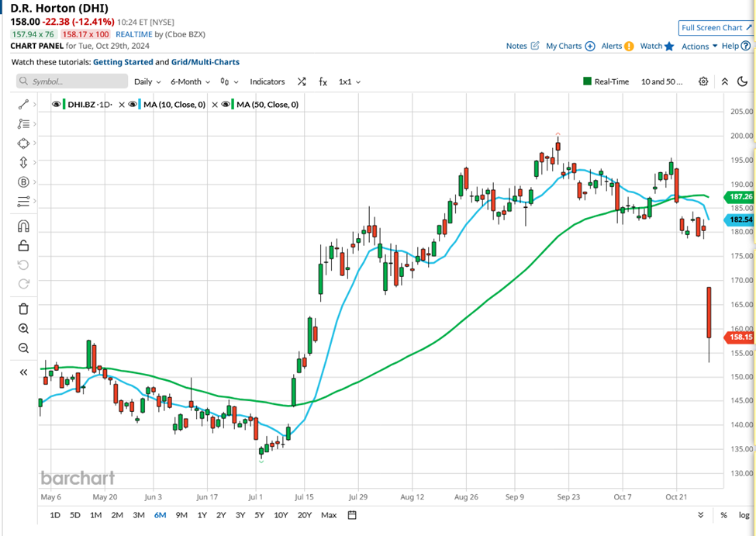Viewport: 756px width, 536px height.
Task: Toggle the log scale option
Action: pyautogui.click(x=743, y=515)
